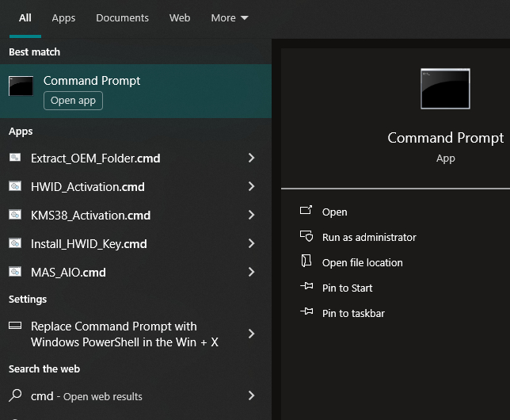Click MAS_AIO.cmd file icon
Viewport: 510px width, 420px height.
[15, 272]
